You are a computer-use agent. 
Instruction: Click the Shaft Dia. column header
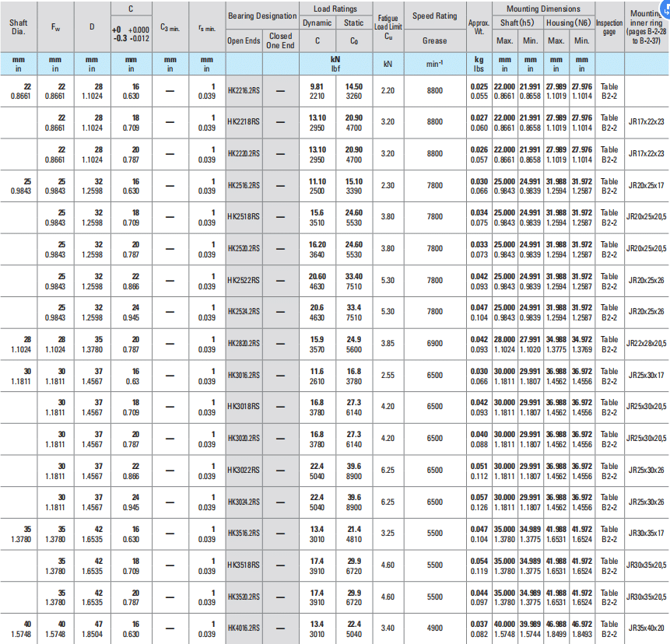(18, 27)
